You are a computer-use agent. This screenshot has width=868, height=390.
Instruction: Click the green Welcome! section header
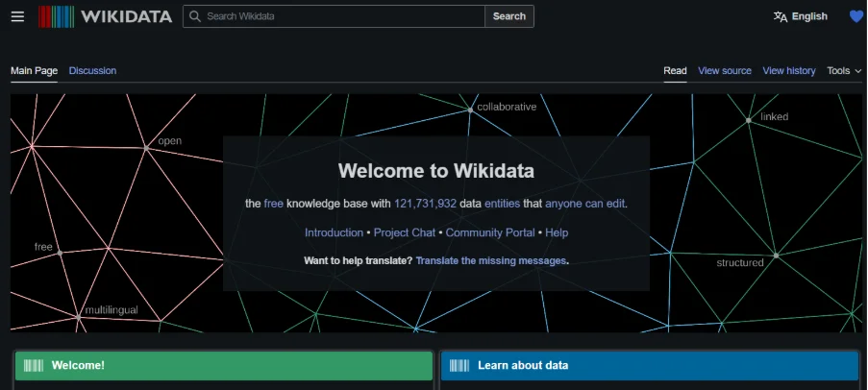(224, 366)
